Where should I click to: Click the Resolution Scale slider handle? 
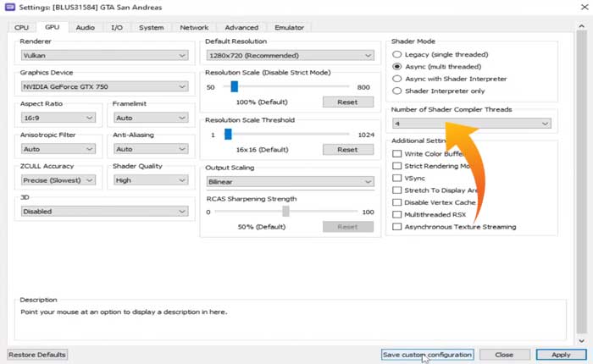[x=235, y=86]
